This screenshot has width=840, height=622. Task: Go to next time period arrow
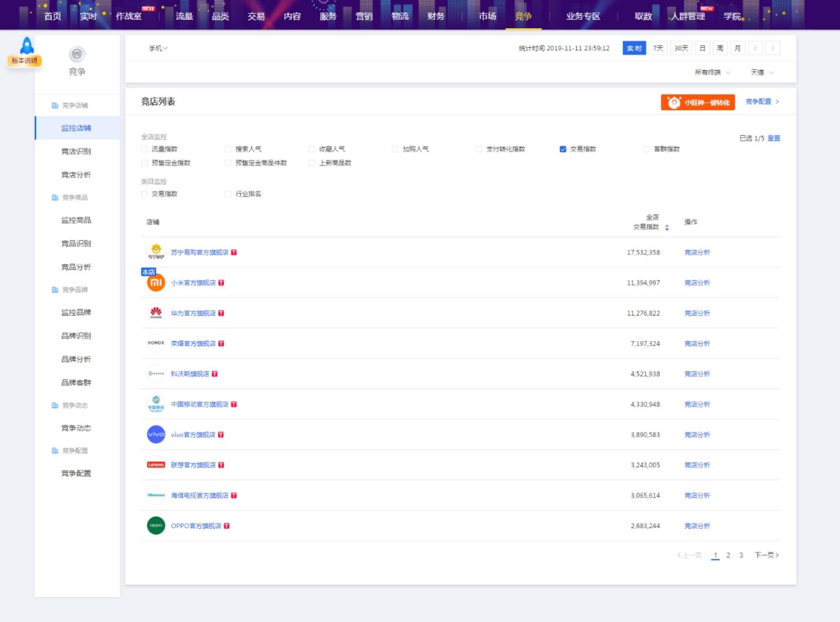point(773,48)
